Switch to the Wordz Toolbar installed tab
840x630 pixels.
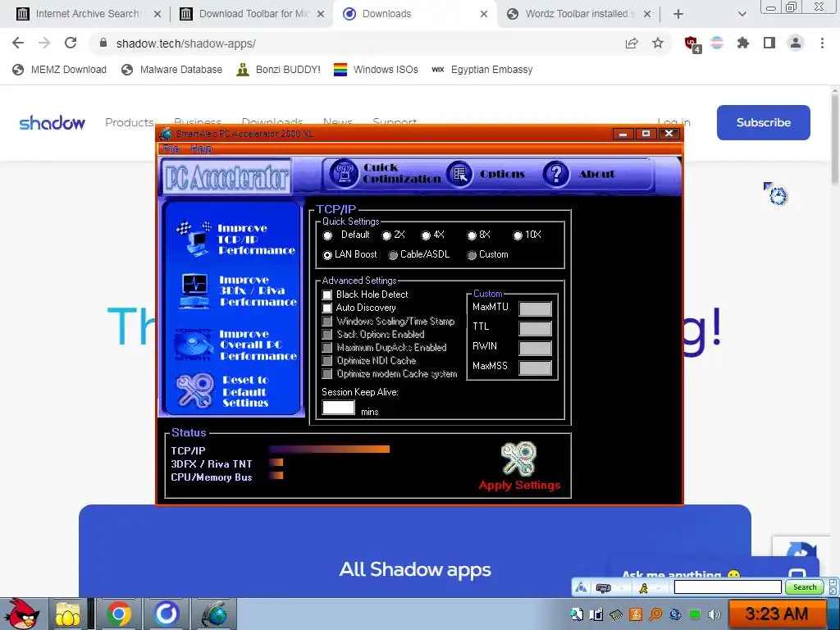tap(580, 14)
